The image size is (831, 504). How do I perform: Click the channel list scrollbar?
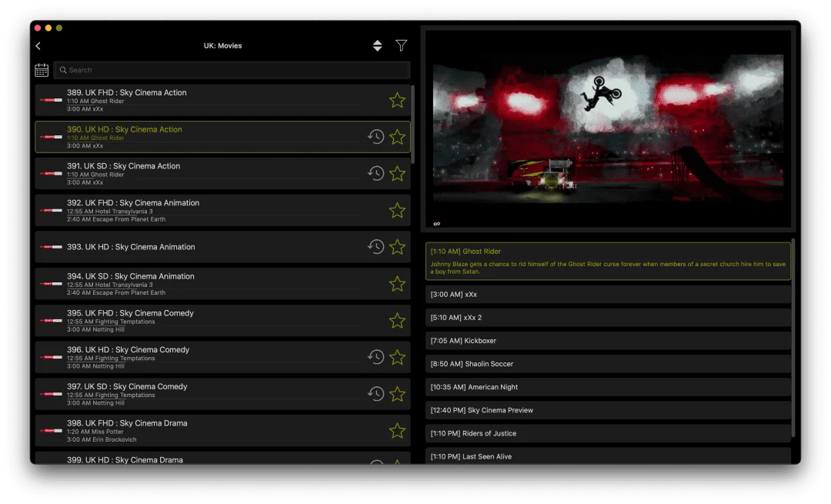point(412,125)
